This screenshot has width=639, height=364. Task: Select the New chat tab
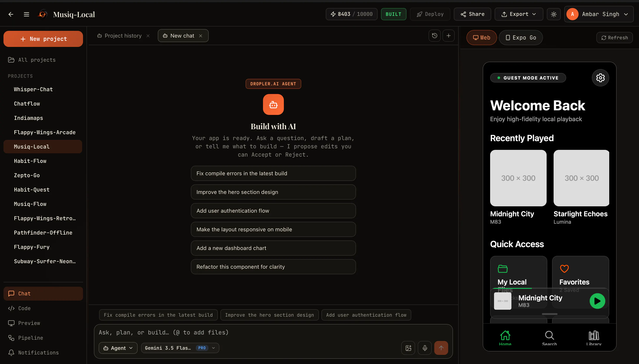(x=183, y=36)
